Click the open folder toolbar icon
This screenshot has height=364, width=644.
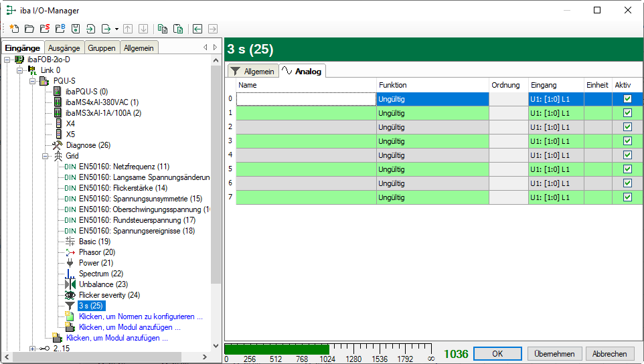(29, 29)
